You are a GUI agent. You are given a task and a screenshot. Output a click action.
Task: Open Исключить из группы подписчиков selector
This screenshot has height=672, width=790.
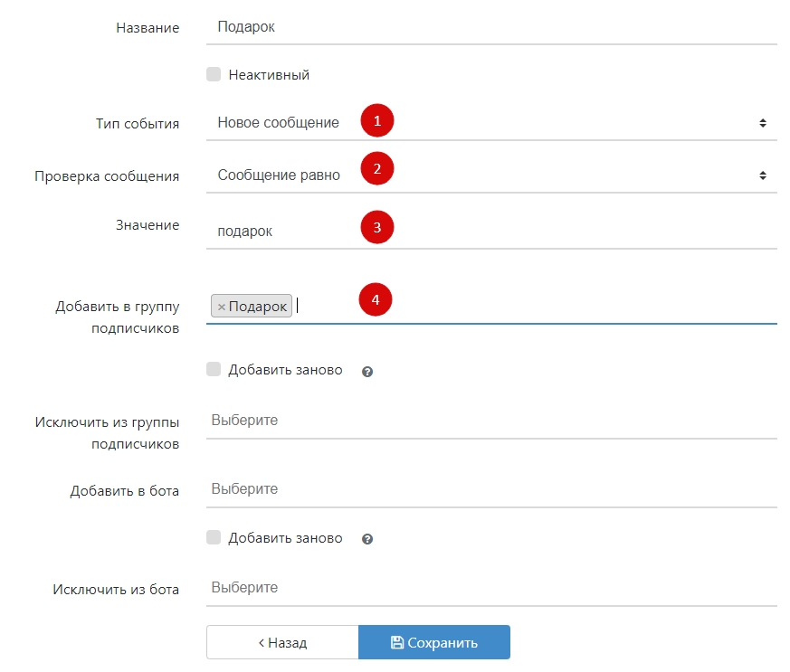click(490, 421)
